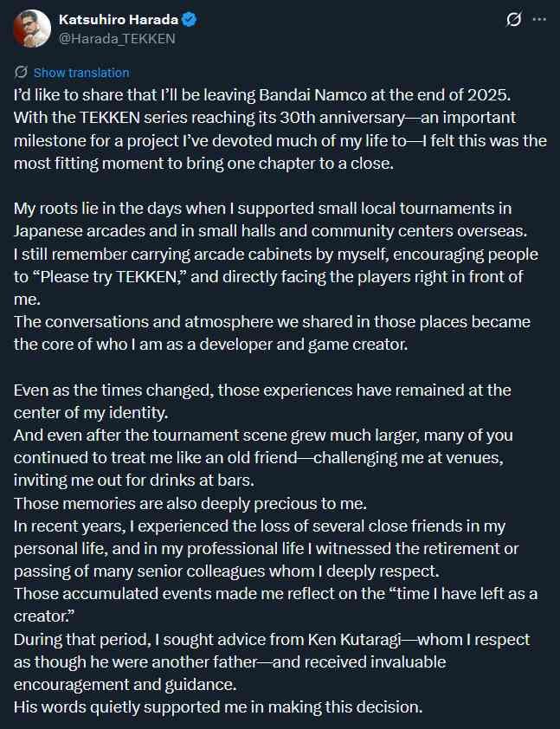This screenshot has width=560, height=729.
Task: Click the line ending "chapter to a close"
Action: (x=203, y=163)
